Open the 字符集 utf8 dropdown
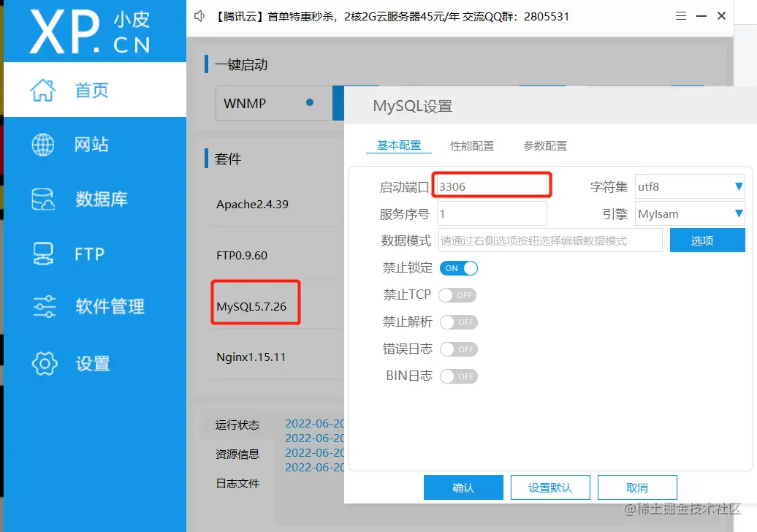The image size is (757, 532). click(x=690, y=186)
